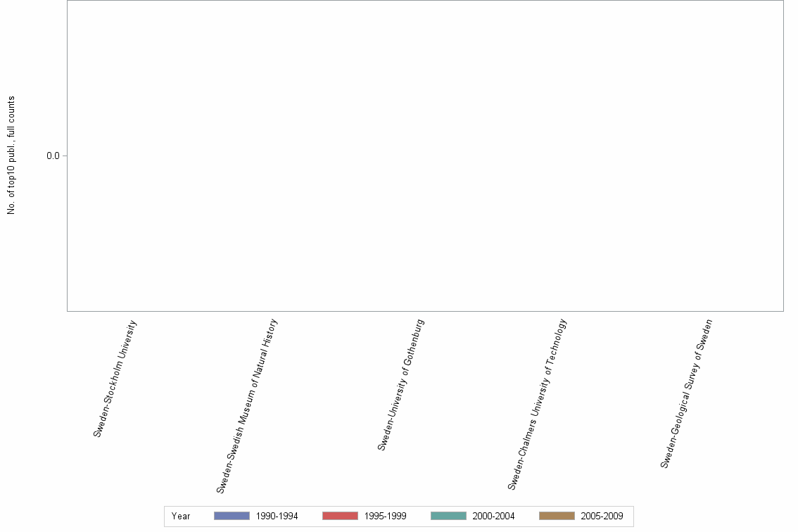The height and width of the screenshot is (532, 798).
Task: Click the Year legend title
Action: pos(179,516)
